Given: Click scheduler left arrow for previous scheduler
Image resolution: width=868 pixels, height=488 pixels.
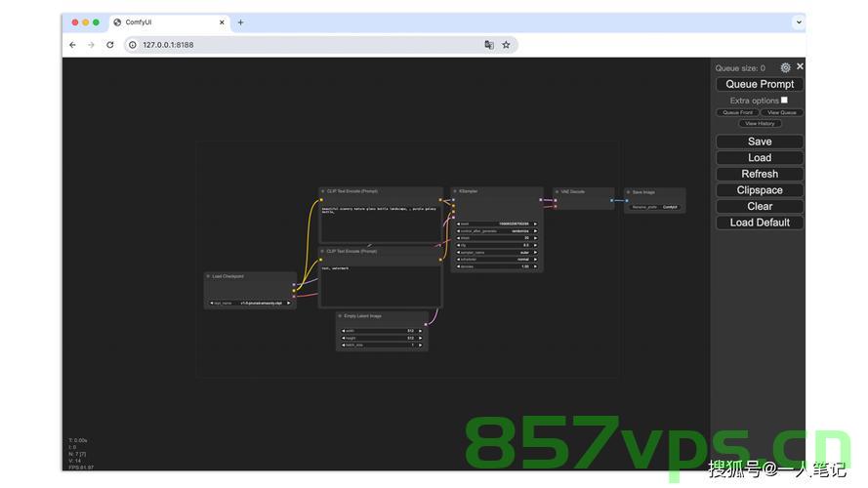Looking at the screenshot, I should (x=458, y=260).
